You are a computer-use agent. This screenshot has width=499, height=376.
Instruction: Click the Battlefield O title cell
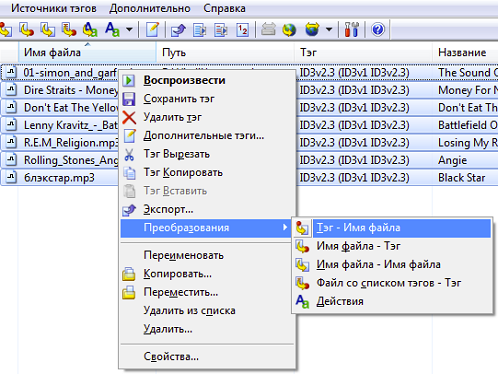[468, 125]
